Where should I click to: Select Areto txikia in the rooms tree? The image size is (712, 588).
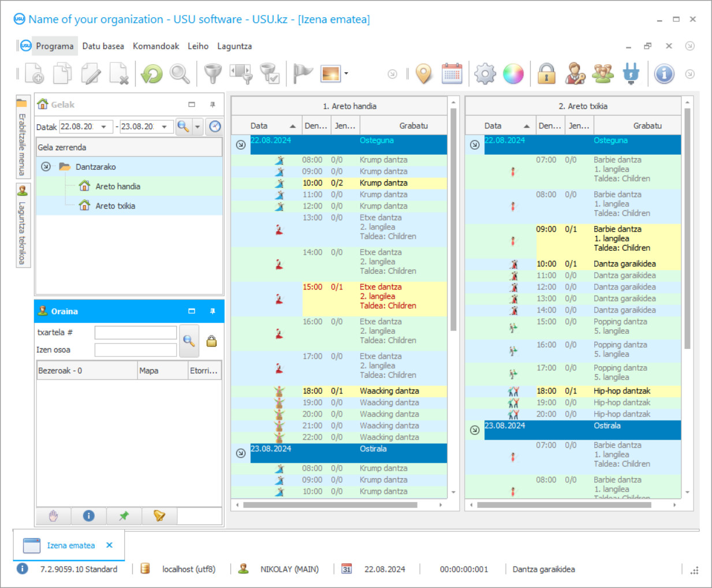[x=115, y=206]
